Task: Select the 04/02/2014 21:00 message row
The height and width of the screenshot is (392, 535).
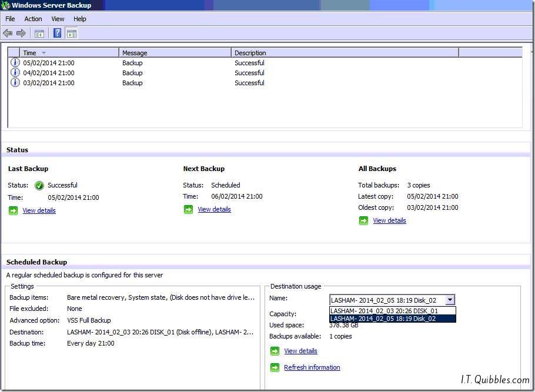Action: tap(265, 73)
